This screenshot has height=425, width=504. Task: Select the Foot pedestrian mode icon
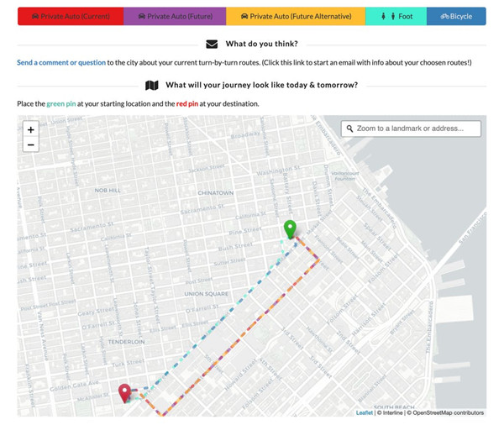point(385,16)
